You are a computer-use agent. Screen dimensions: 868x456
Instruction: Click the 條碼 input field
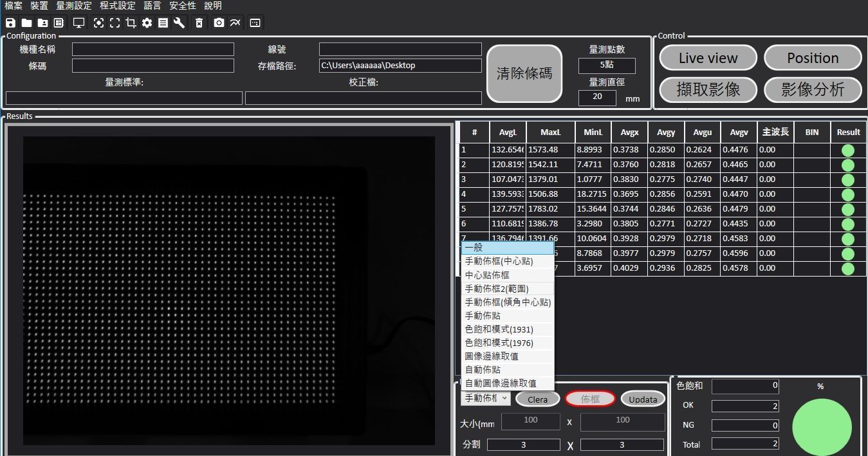click(153, 66)
